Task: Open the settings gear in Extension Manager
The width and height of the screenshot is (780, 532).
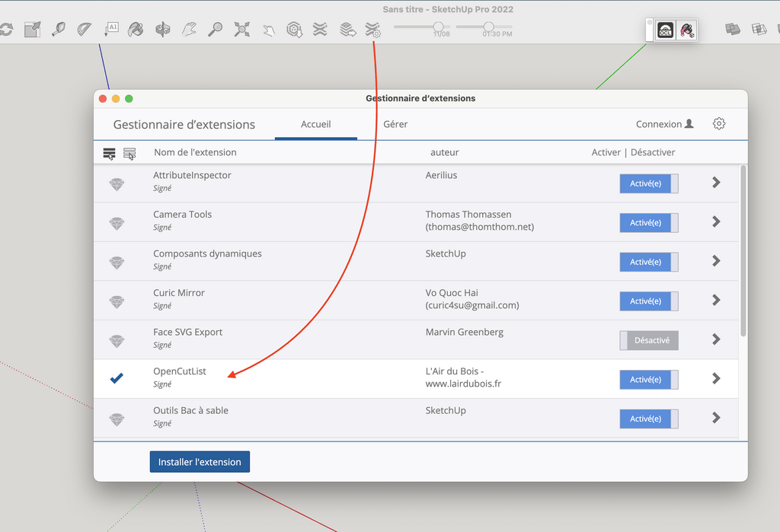Action: click(x=719, y=124)
